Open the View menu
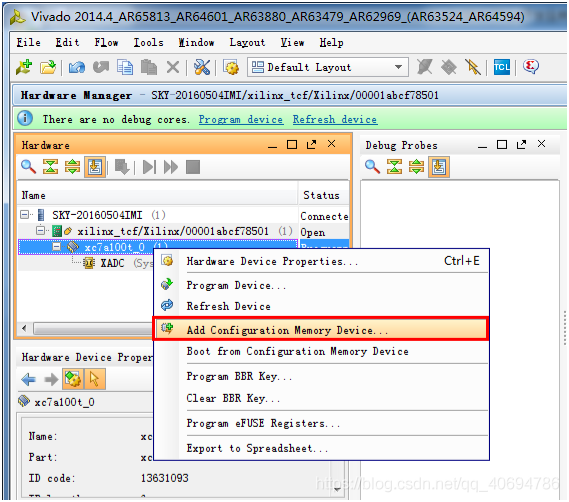Viewport: 569px width, 502px height. point(292,42)
